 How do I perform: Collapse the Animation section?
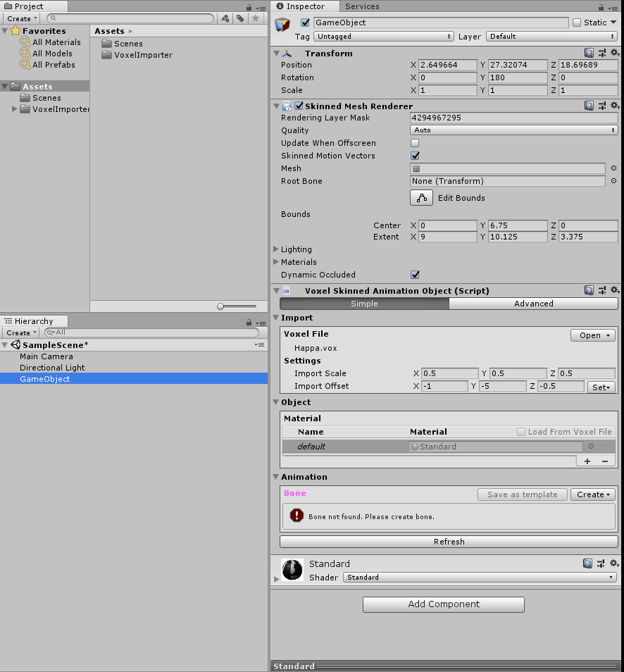point(276,477)
